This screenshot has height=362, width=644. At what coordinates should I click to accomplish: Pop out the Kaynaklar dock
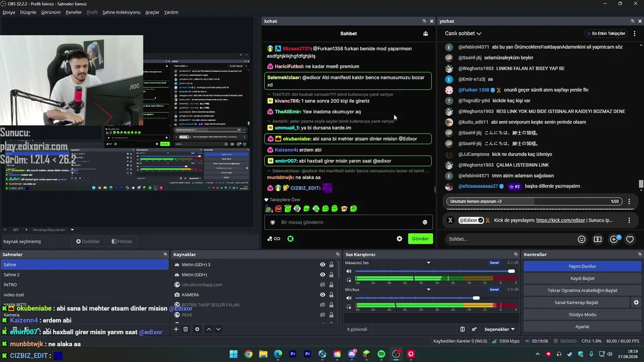[338, 254]
